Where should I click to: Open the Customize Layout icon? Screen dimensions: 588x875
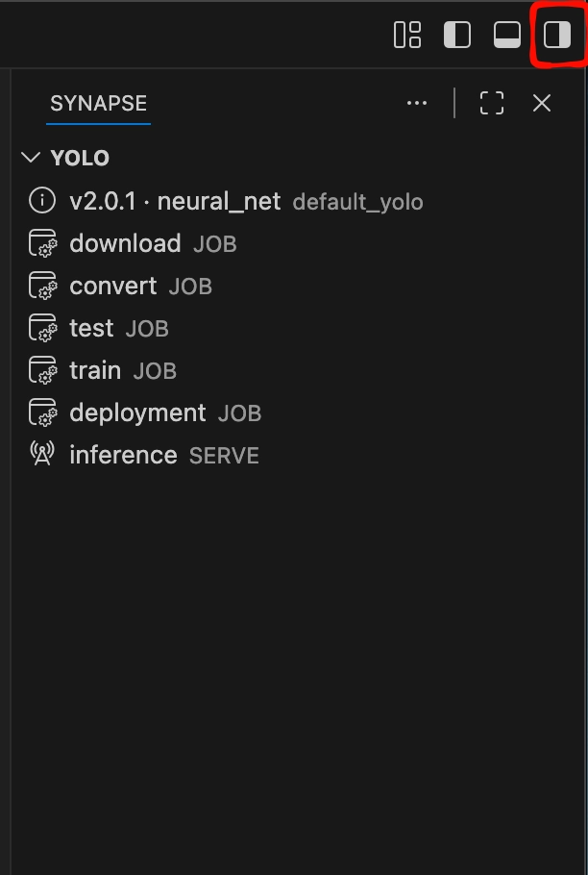tap(407, 35)
